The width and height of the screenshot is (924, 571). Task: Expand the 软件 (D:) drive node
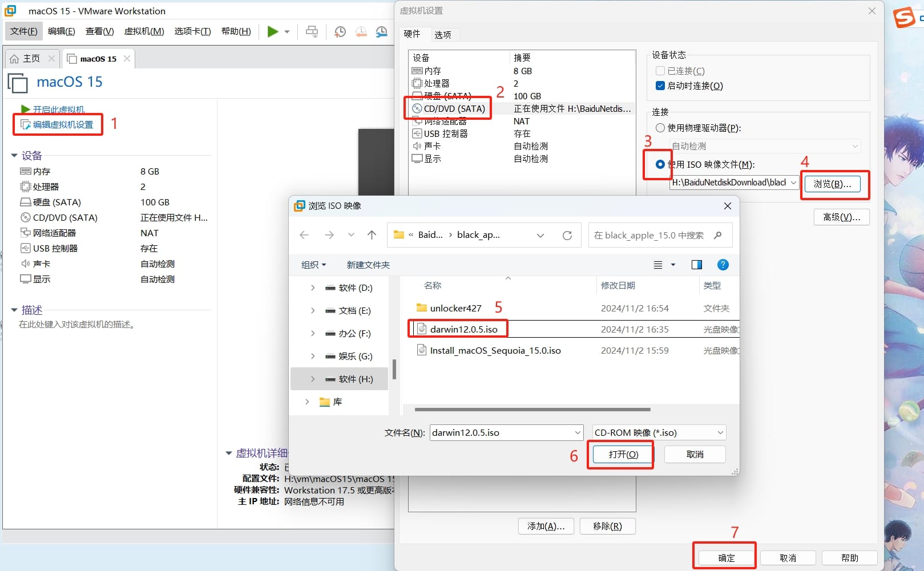(313, 288)
